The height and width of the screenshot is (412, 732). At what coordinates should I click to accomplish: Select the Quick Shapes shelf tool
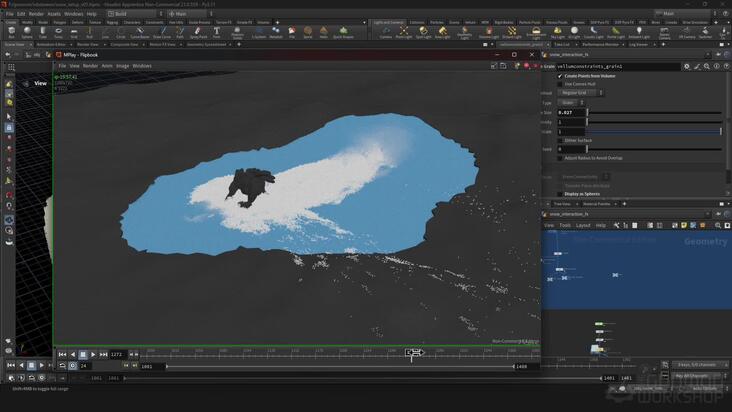(x=343, y=32)
